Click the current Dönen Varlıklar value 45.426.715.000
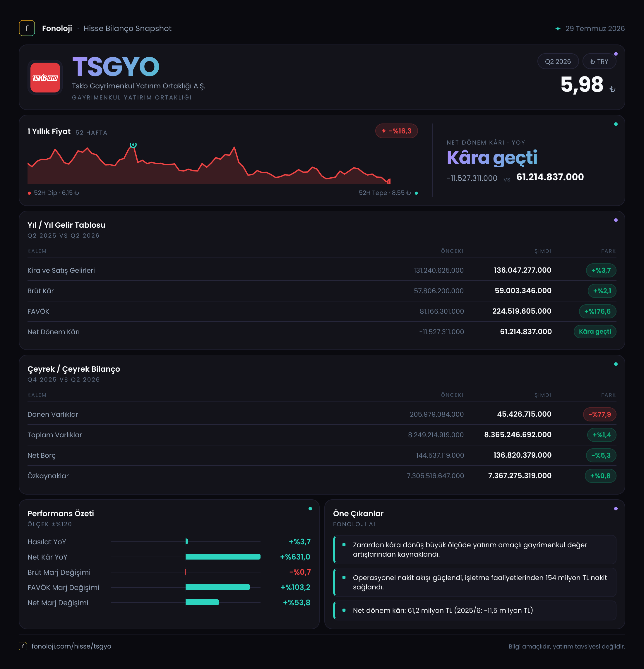Image resolution: width=644 pixels, height=669 pixels. pos(524,414)
